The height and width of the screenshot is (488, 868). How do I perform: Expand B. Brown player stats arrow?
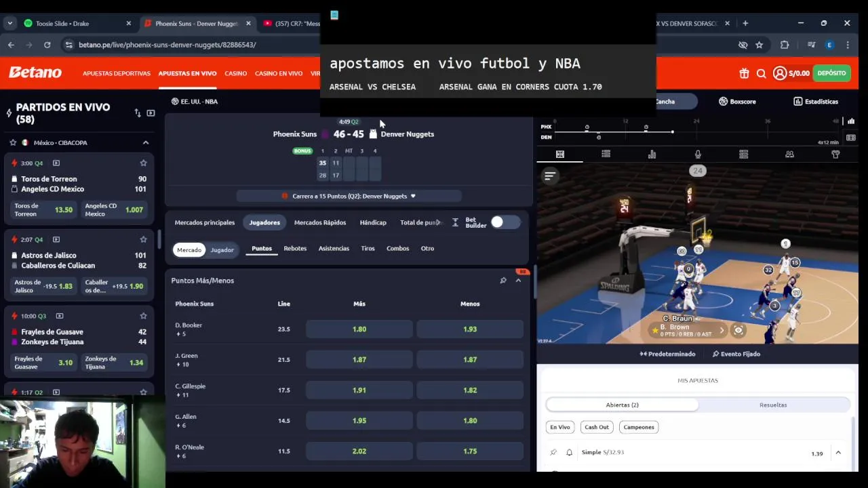(x=722, y=331)
